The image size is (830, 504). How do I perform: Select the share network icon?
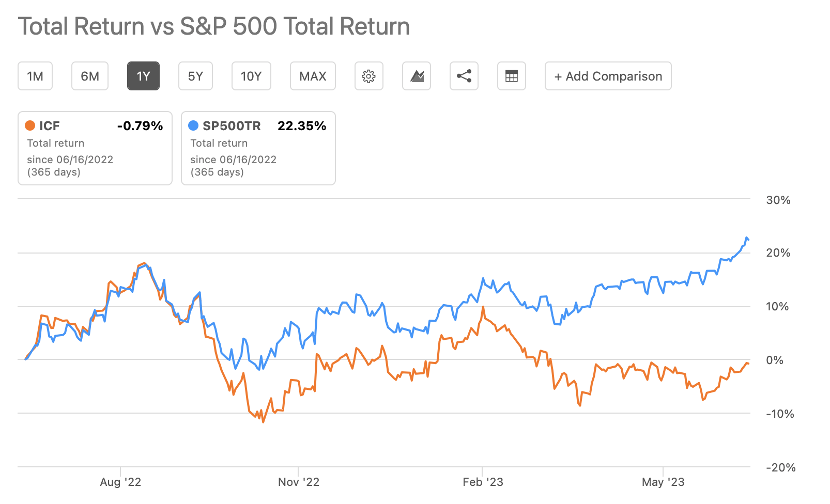point(464,76)
